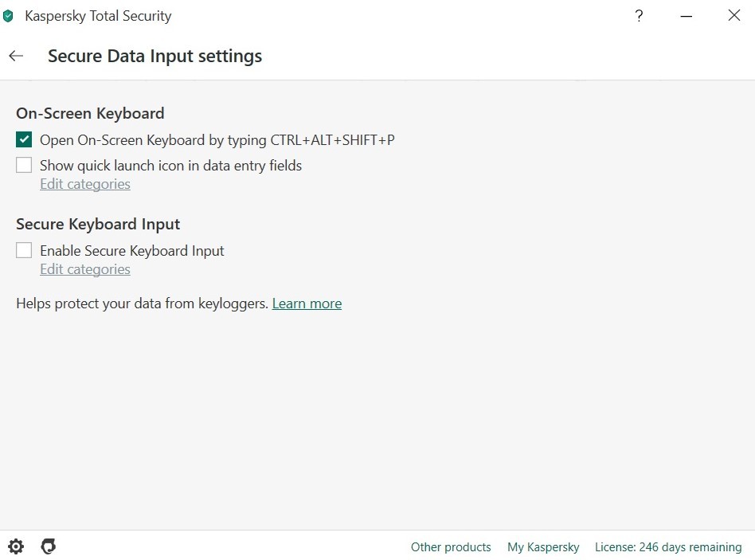Uncheck the CTRL+ALT+SHIFT+P shortcut checkbox
Viewport: 755px width, 560px height.
click(x=24, y=139)
